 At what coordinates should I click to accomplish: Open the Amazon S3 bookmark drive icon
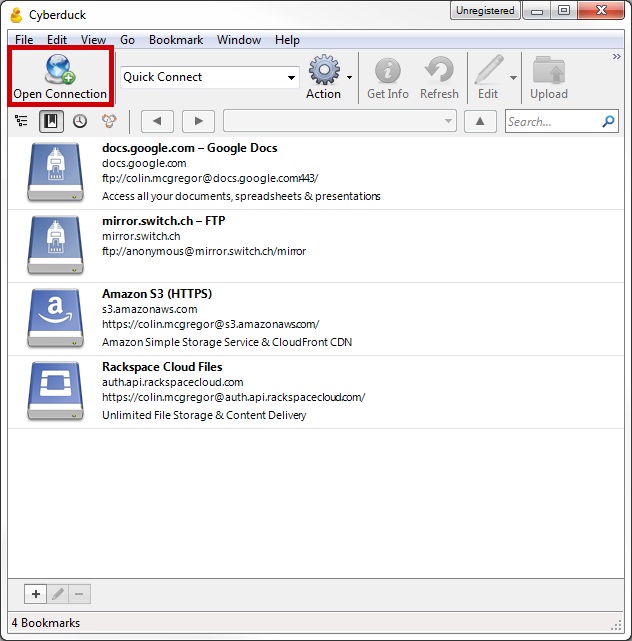tap(56, 319)
